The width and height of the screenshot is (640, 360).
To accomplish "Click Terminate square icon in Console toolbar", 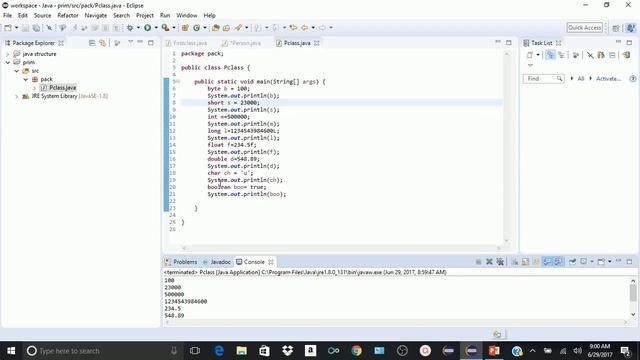I will point(478,262).
